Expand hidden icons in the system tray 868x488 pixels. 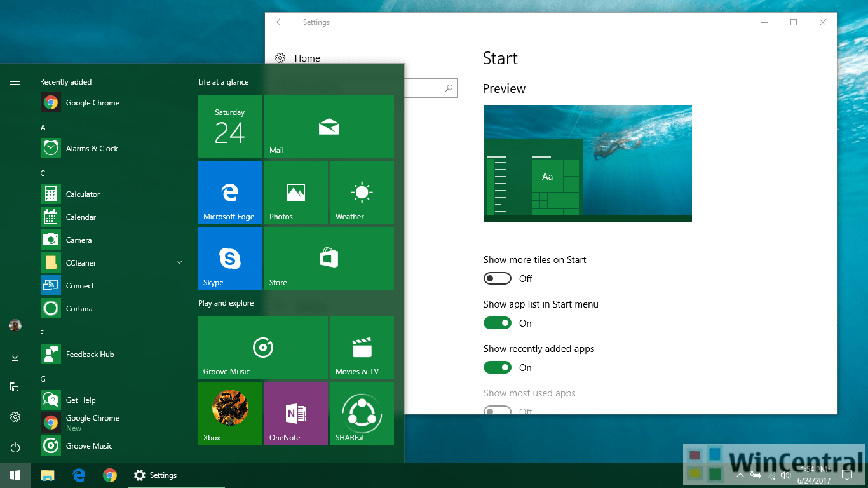point(740,475)
